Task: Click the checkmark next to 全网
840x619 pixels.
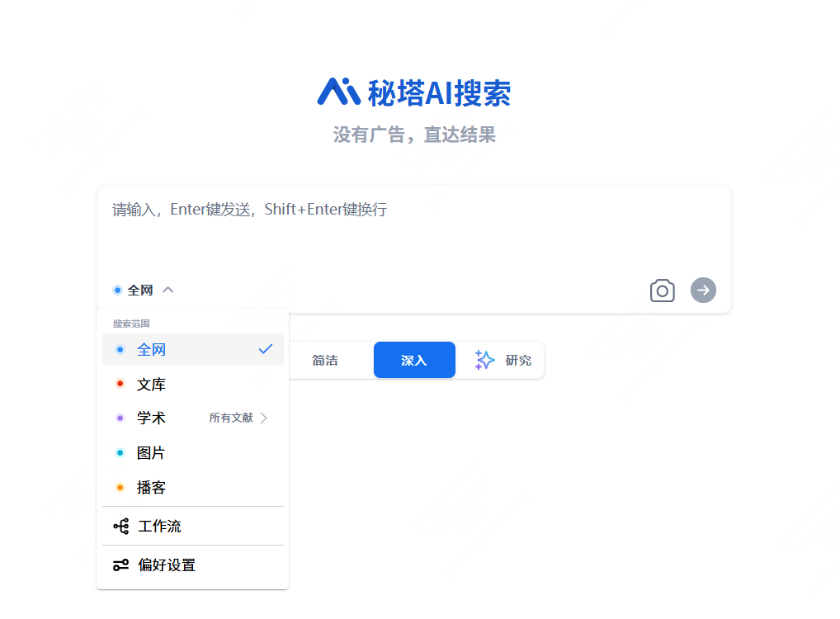Action: (266, 349)
